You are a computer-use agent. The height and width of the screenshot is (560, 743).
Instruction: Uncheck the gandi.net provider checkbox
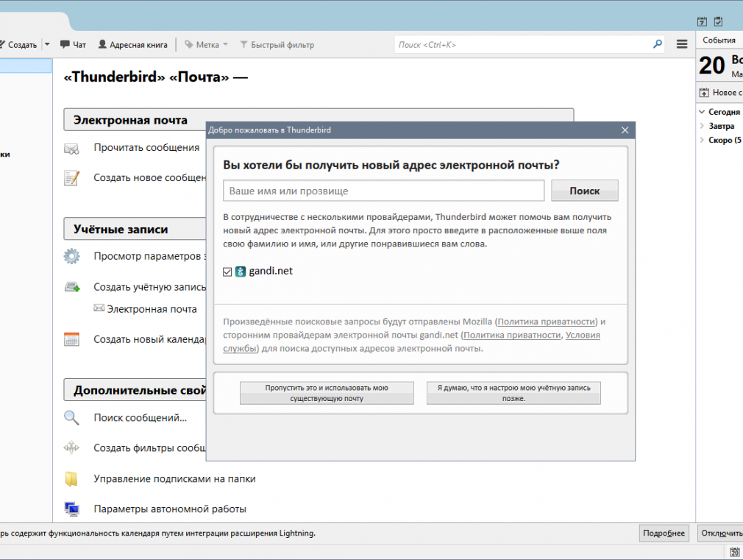pos(227,272)
